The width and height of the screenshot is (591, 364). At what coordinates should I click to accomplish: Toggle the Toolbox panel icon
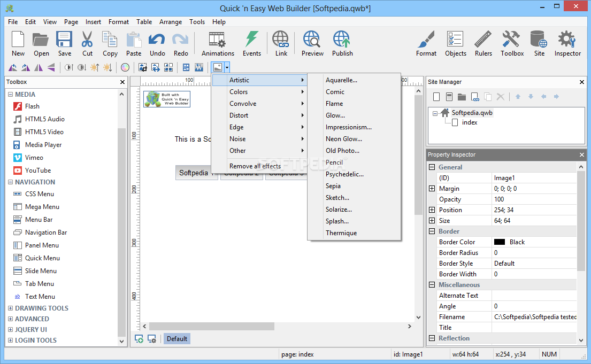[512, 43]
